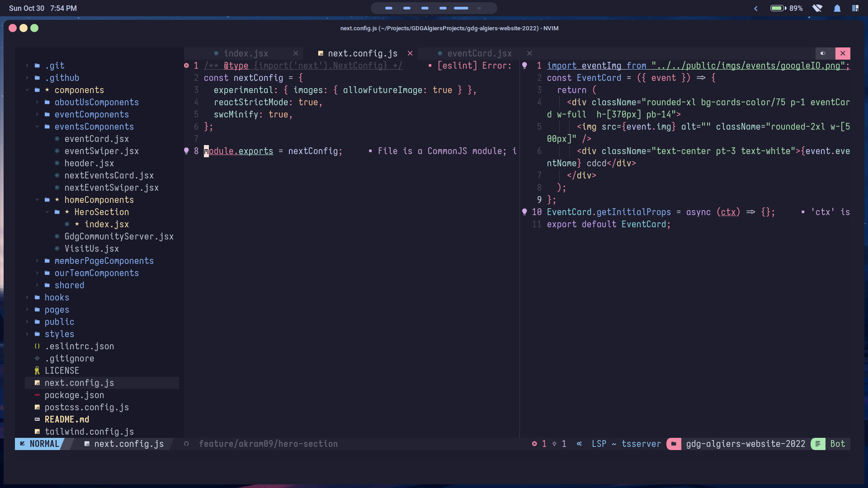This screenshot has height=488, width=868.
Task: Switch to the eventCard.jsx tab
Action: [x=479, y=53]
